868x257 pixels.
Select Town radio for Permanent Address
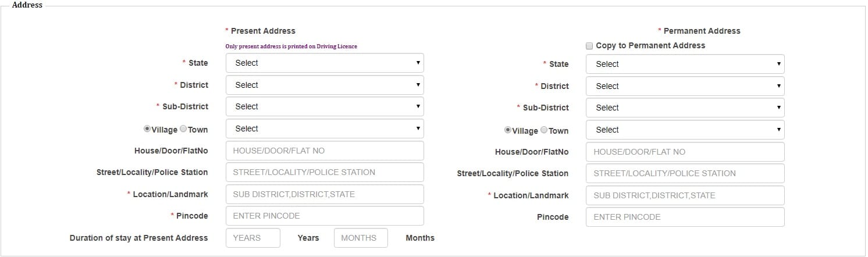tap(544, 130)
